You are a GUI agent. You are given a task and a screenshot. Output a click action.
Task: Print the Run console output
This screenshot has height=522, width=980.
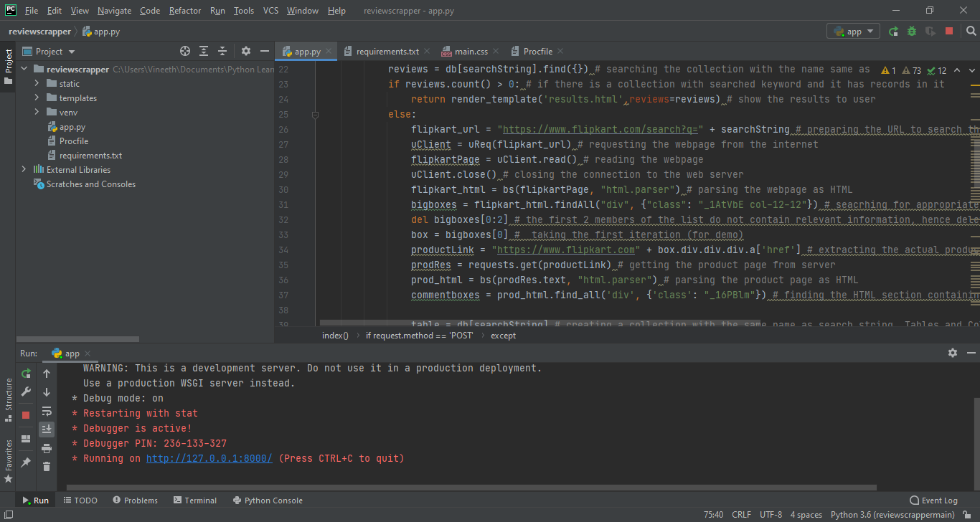pos(47,448)
